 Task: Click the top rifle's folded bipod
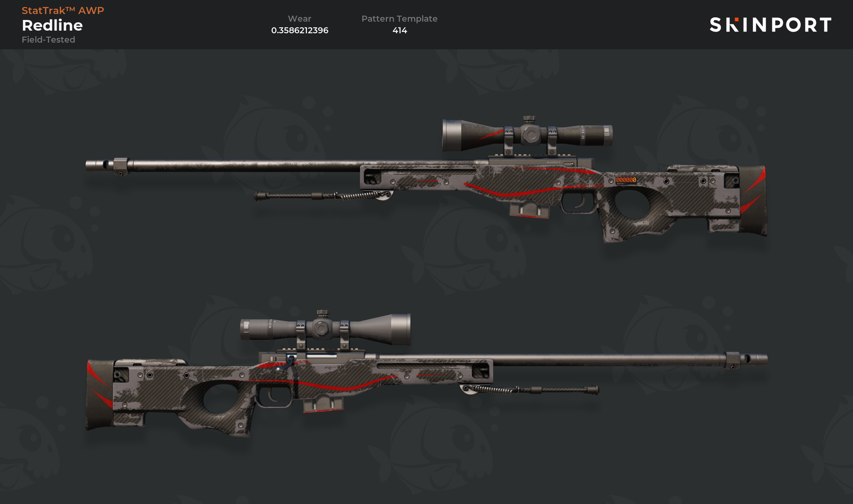pos(323,196)
